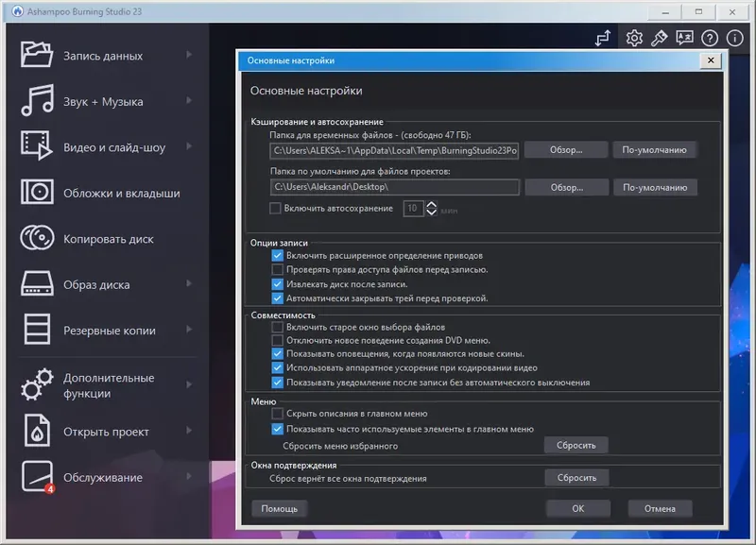Uncheck Автоматически закрывать трей перед проверкой
Image resolution: width=756 pixels, height=545 pixels.
coord(277,298)
